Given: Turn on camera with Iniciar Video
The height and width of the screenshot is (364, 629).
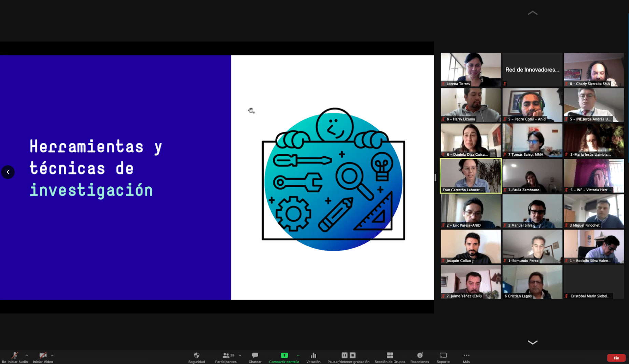Looking at the screenshot, I should point(43,355).
